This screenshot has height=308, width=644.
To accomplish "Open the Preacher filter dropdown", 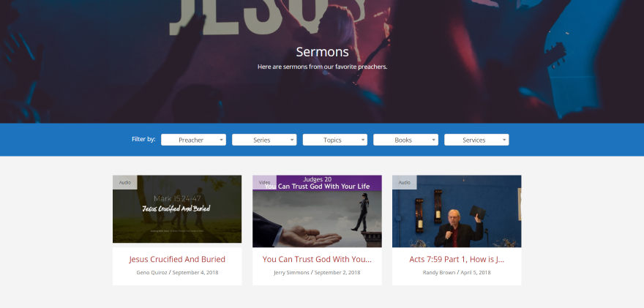I will pyautogui.click(x=193, y=140).
